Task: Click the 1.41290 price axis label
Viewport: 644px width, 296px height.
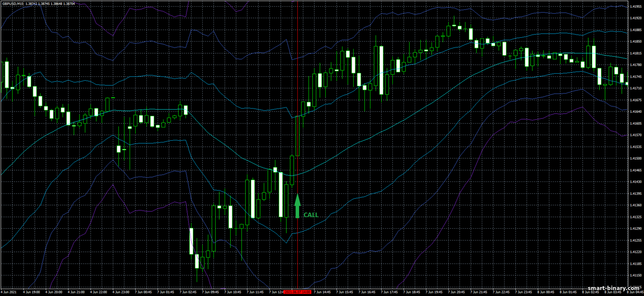Action: click(x=635, y=229)
